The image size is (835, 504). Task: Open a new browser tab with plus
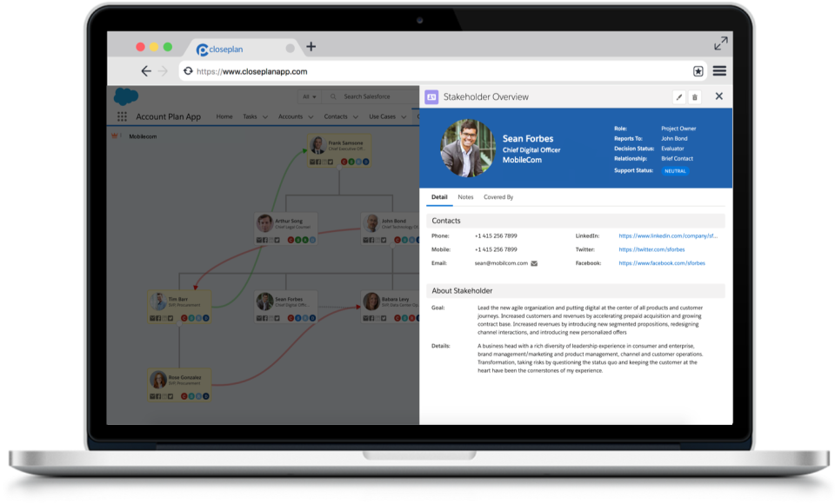pyautogui.click(x=311, y=47)
